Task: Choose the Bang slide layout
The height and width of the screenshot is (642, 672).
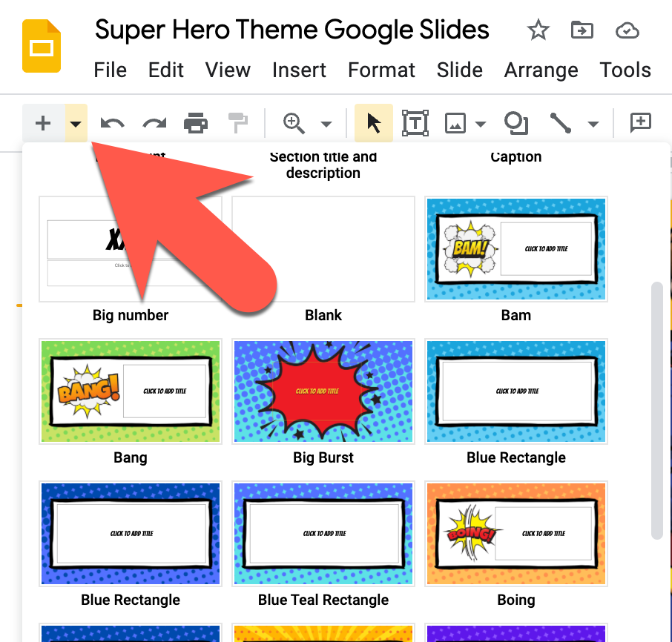Action: point(131,391)
